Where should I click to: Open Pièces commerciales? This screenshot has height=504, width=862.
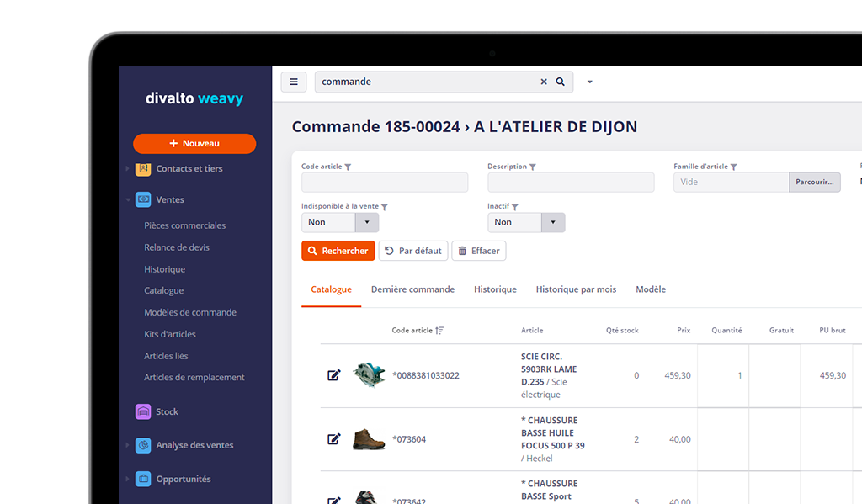184,225
